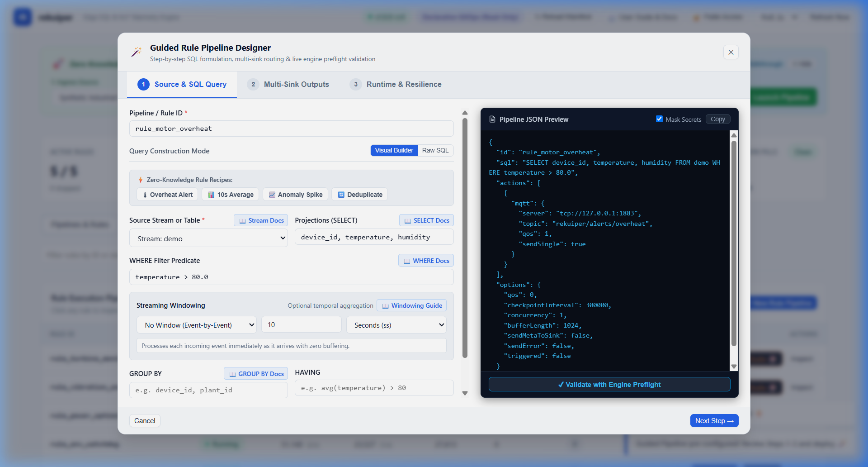Click the Next Step button
Image resolution: width=868 pixels, height=467 pixels.
click(714, 420)
